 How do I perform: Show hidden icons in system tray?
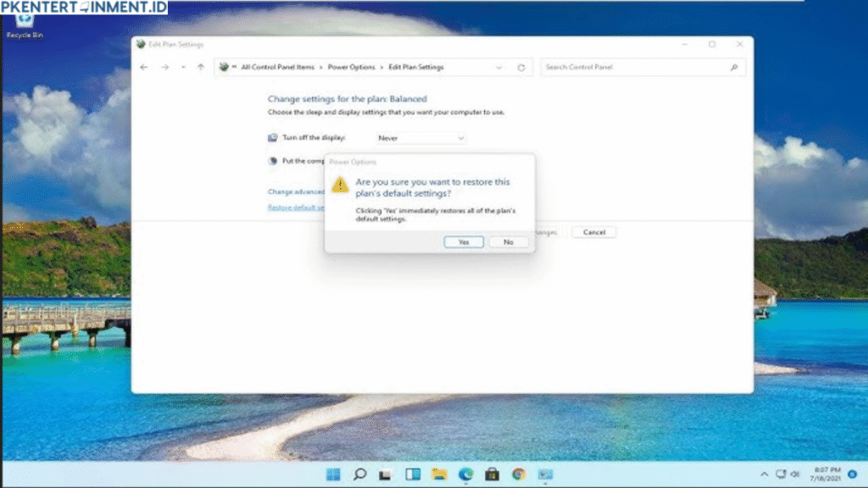coord(764,474)
